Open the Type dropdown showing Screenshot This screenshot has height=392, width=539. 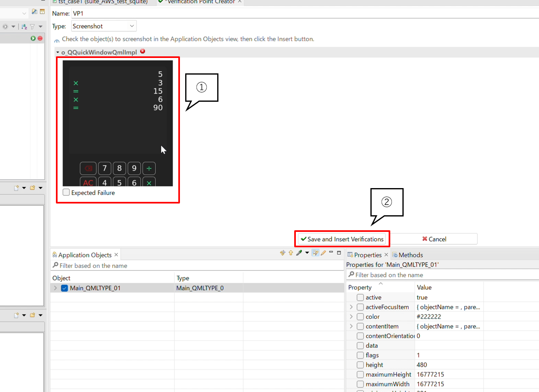pyautogui.click(x=104, y=26)
